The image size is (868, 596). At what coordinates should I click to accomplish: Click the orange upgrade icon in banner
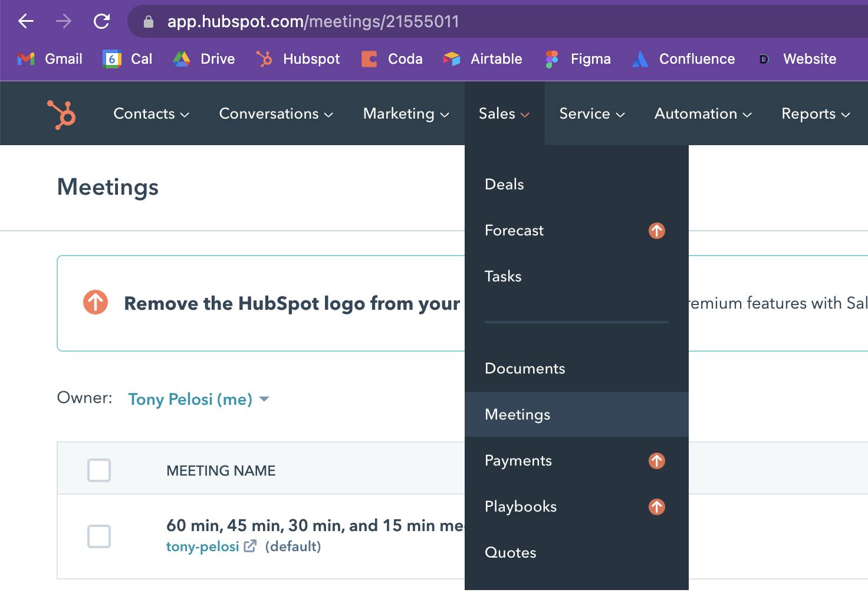point(96,302)
